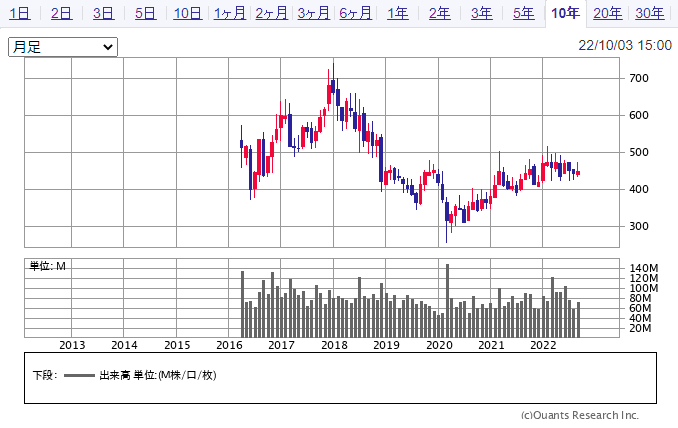Click the 2016 year axis label
This screenshot has height=428, width=678.
[229, 345]
